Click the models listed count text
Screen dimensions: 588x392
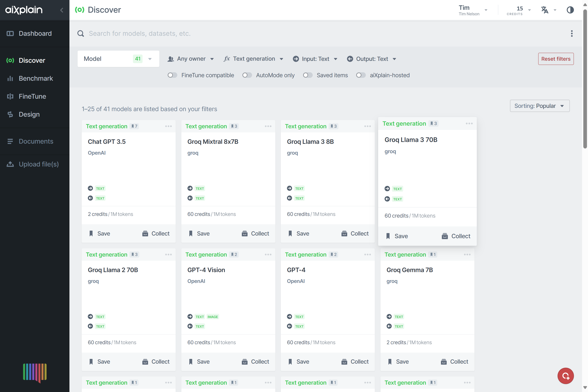[x=149, y=109]
